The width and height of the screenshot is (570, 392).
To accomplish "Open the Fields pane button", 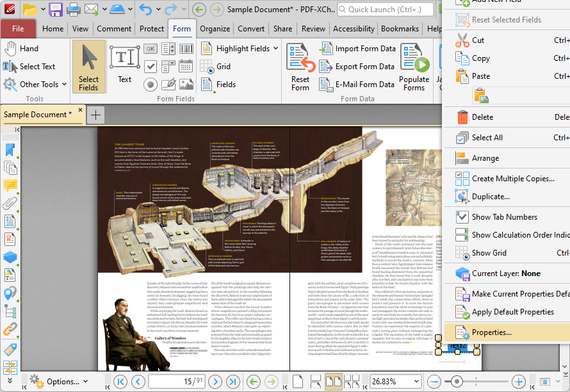I will 218,85.
